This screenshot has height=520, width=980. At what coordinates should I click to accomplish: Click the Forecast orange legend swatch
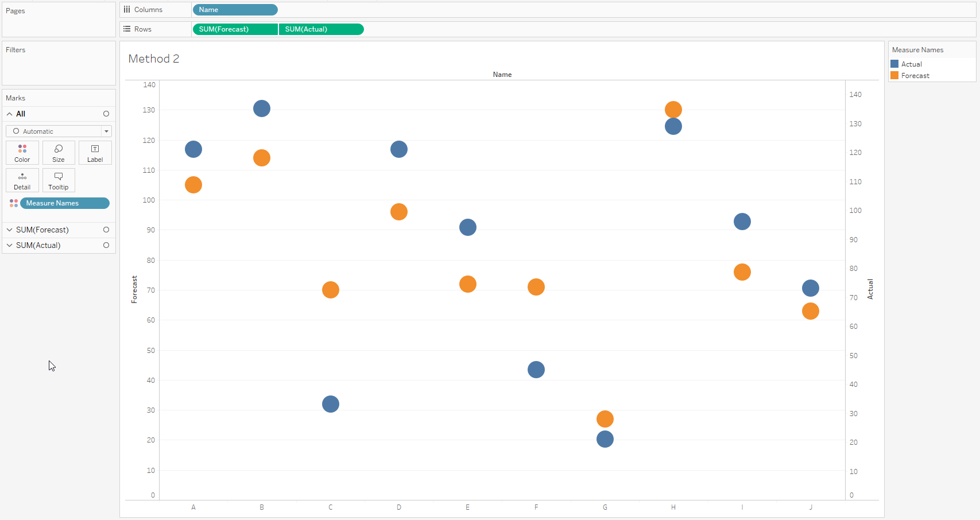pyautogui.click(x=894, y=76)
